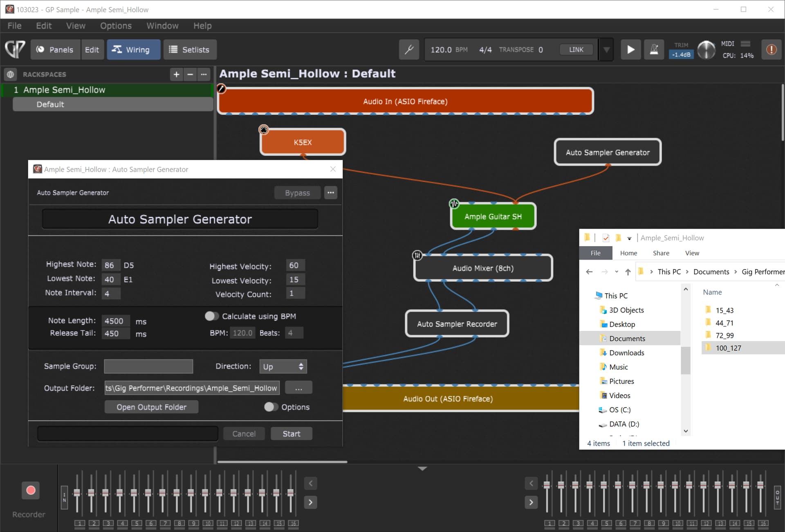The height and width of the screenshot is (532, 785).
Task: Open rackspaces more options menu
Action: point(204,74)
